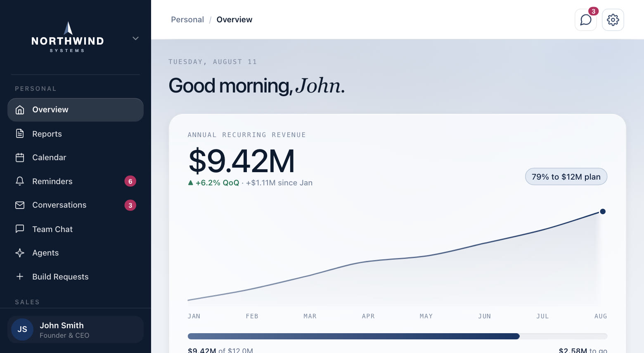Click the notification badge on chat icon

point(593,11)
